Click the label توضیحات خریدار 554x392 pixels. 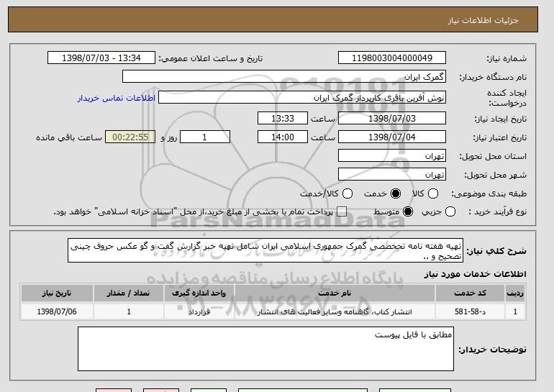[x=493, y=350]
